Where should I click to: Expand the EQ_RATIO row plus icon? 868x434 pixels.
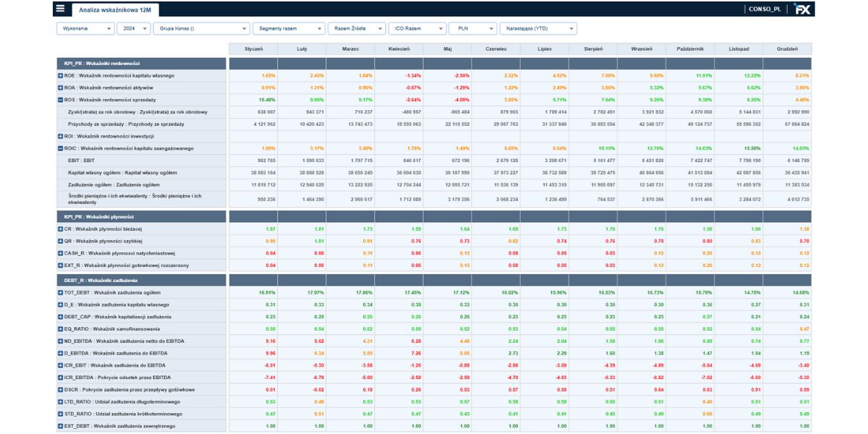(61, 329)
